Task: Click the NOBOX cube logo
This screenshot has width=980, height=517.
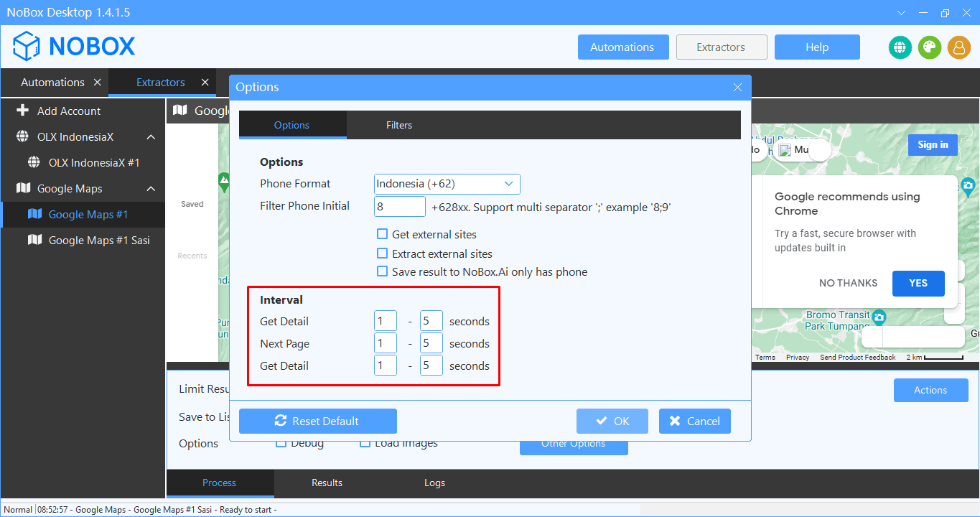Action: 27,47
